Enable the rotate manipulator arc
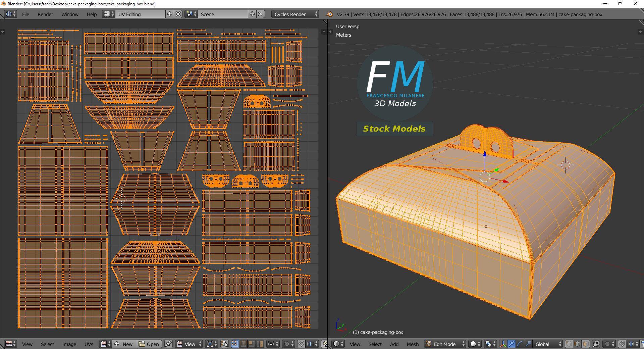 click(520, 344)
